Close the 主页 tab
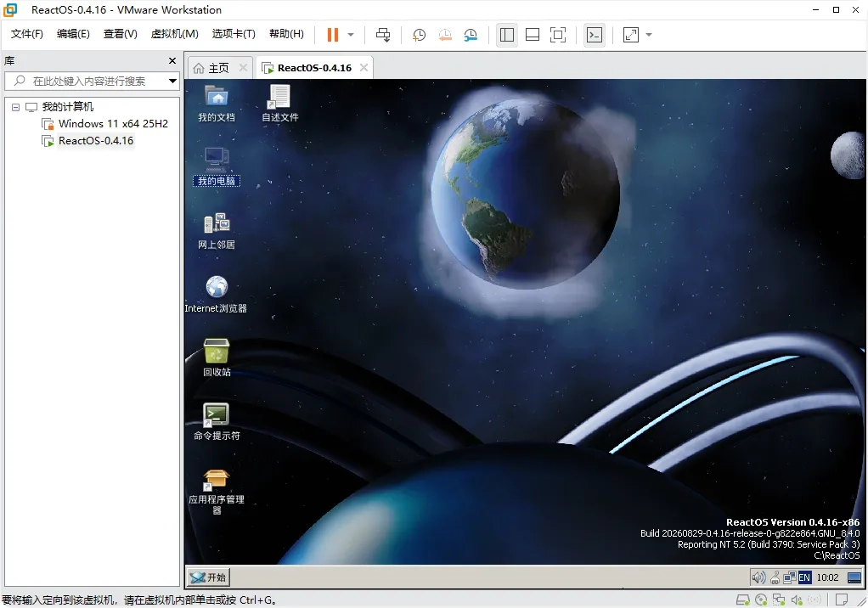This screenshot has width=868, height=608. tap(243, 67)
